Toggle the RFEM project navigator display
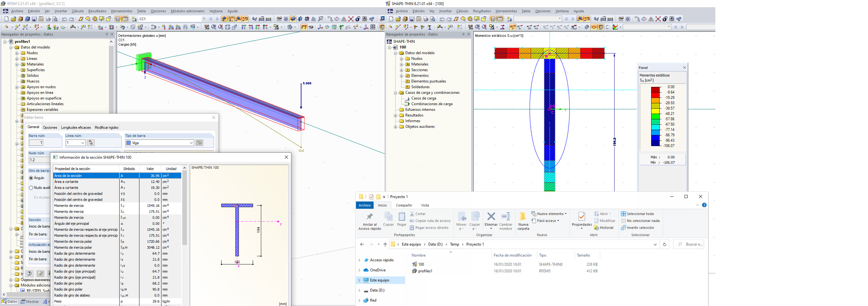Viewport: 868px width, 306px height. coord(118,19)
